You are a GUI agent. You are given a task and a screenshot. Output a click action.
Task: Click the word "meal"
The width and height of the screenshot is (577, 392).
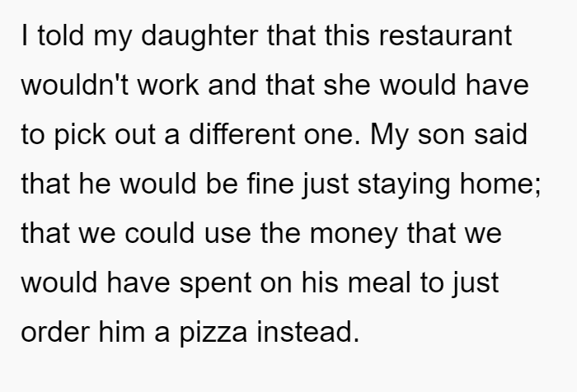tap(378, 282)
